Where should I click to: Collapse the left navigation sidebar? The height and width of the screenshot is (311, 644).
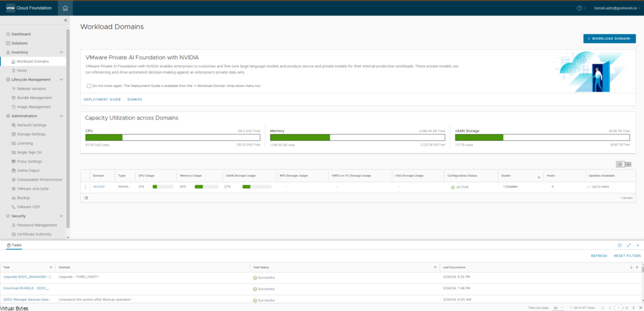click(x=65, y=20)
